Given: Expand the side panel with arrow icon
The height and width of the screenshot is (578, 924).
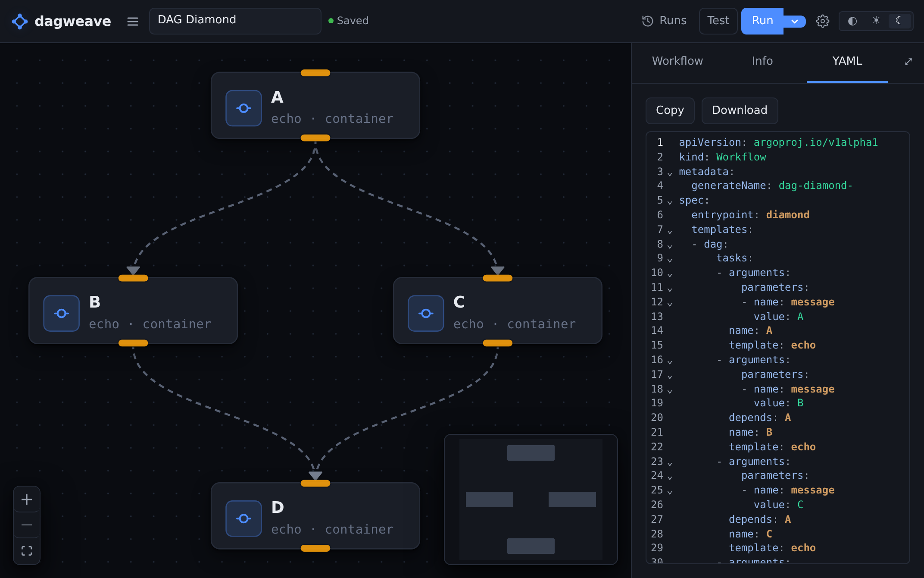Looking at the screenshot, I should 908,62.
